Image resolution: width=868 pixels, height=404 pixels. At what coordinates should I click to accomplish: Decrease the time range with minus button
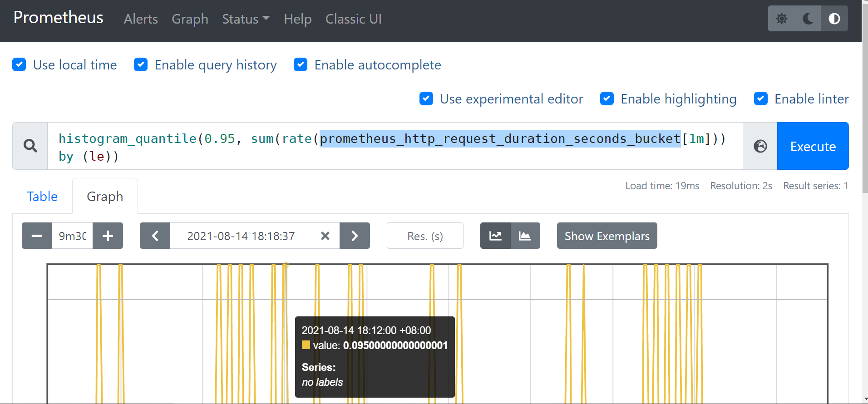coord(37,236)
